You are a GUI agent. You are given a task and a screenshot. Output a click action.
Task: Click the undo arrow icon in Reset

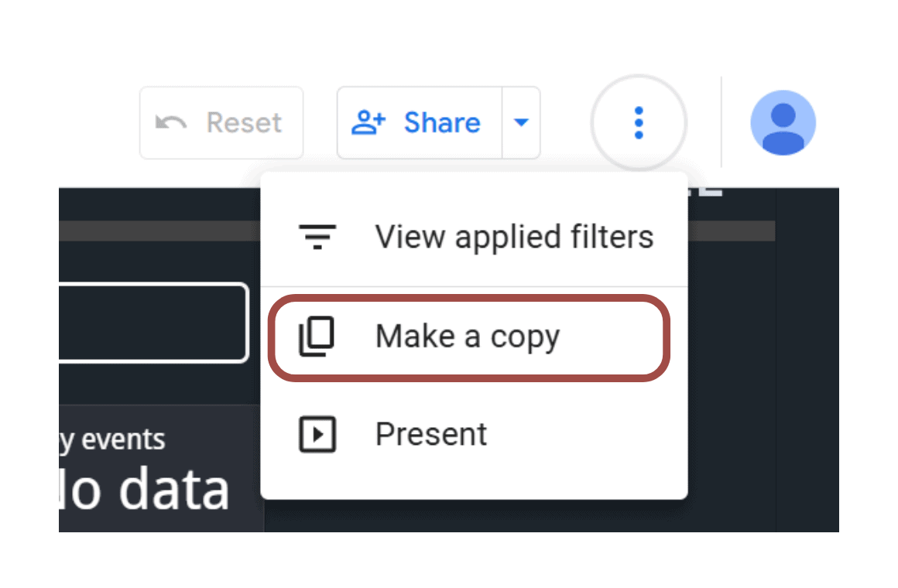(170, 122)
